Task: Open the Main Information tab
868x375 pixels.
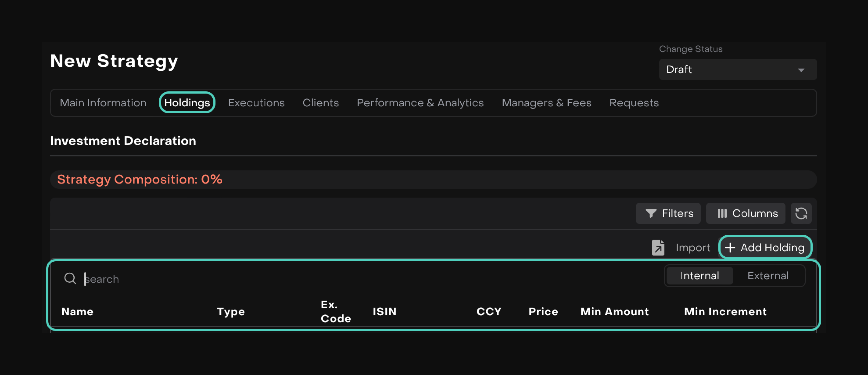Action: click(x=103, y=103)
